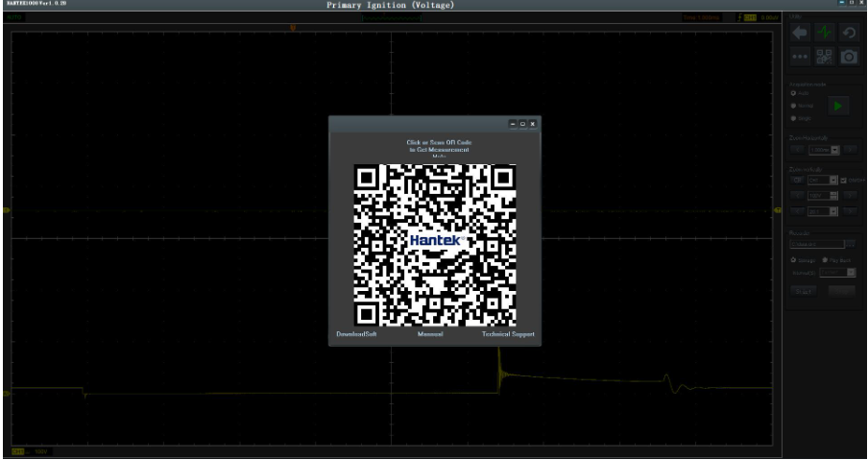Click the green run/play acquisition button
The height and width of the screenshot is (460, 868).
click(x=838, y=106)
